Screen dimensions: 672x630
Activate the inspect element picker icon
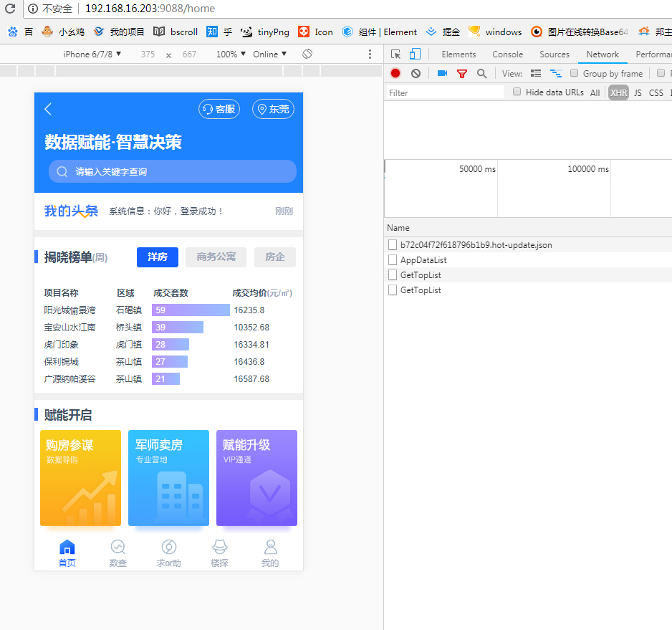(x=395, y=54)
